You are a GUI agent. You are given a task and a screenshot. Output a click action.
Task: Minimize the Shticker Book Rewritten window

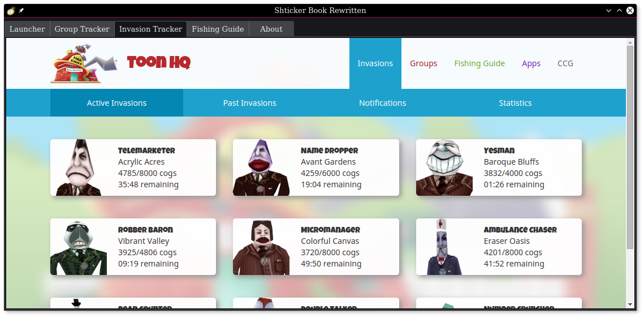pos(609,11)
